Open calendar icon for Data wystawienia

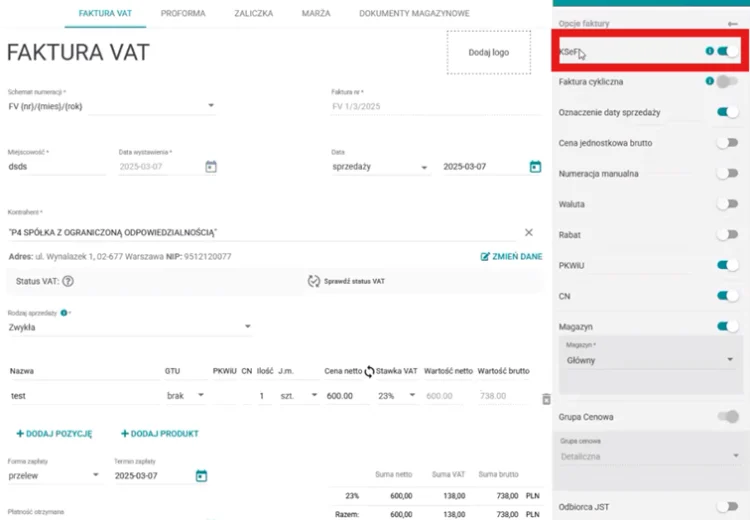[210, 167]
